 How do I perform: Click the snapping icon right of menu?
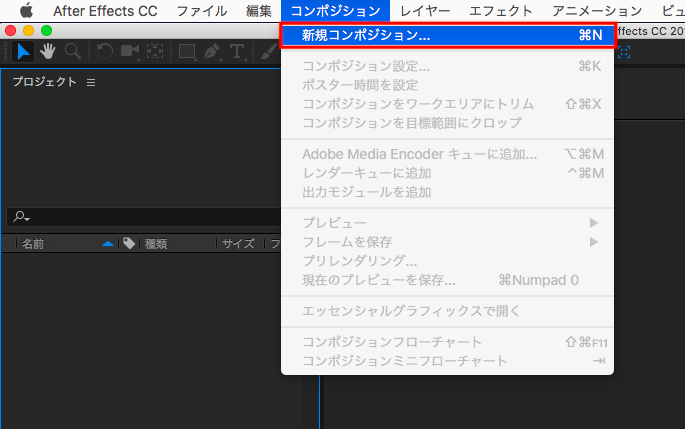(x=624, y=52)
